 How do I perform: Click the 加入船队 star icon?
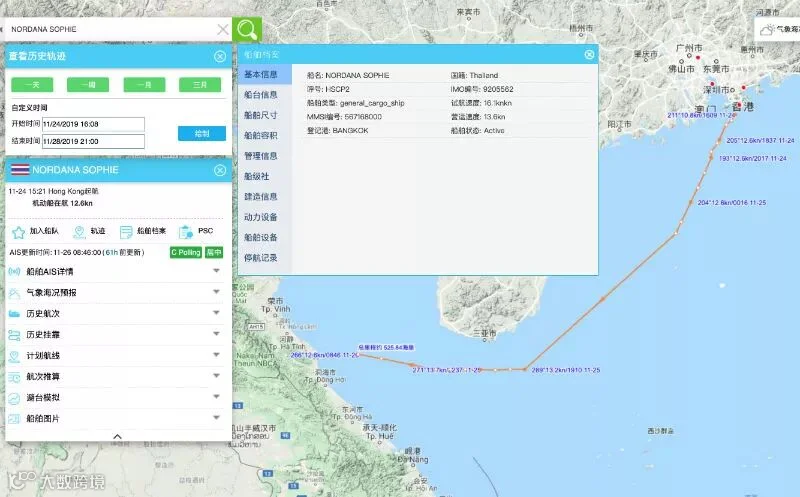pos(18,233)
